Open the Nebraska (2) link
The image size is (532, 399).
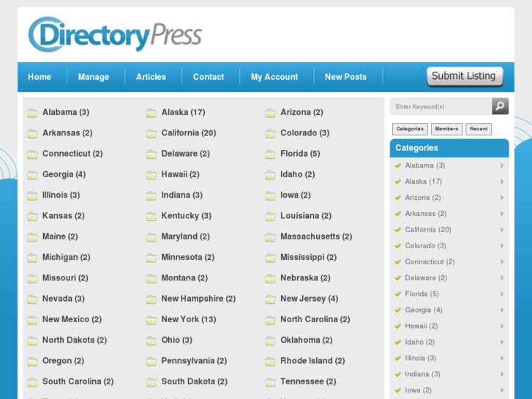coord(305,277)
